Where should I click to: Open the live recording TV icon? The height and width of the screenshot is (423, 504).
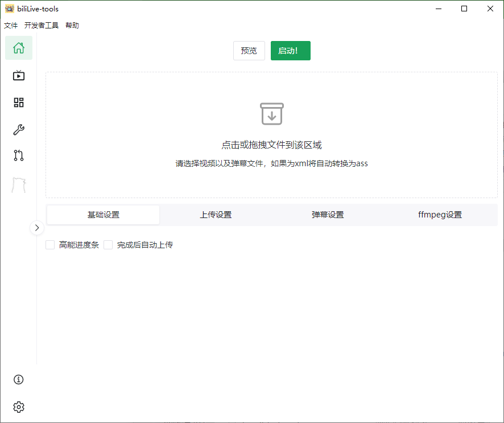click(19, 75)
